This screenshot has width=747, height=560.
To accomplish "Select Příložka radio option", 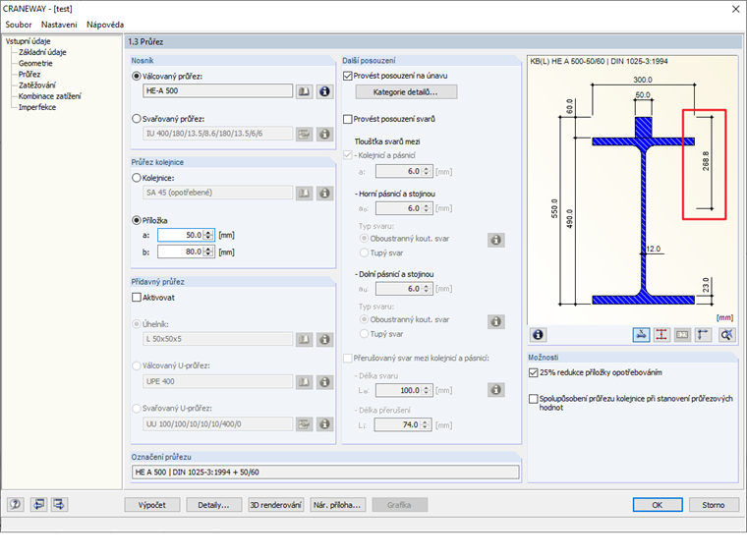I will [137, 220].
